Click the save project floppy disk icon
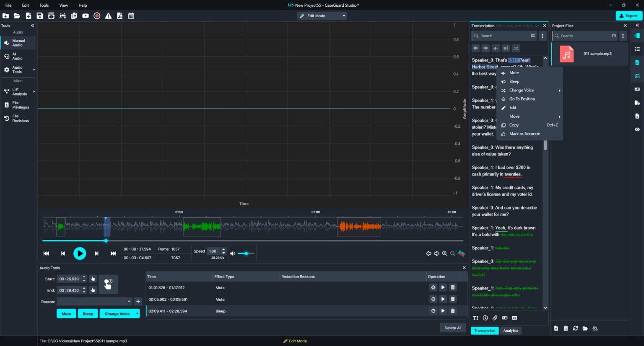 (40, 16)
